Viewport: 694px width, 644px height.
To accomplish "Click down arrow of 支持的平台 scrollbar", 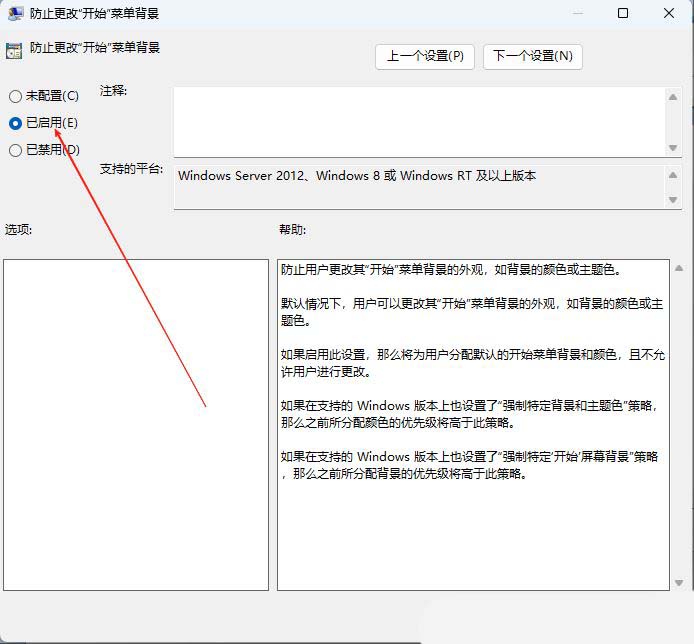I will (673, 200).
